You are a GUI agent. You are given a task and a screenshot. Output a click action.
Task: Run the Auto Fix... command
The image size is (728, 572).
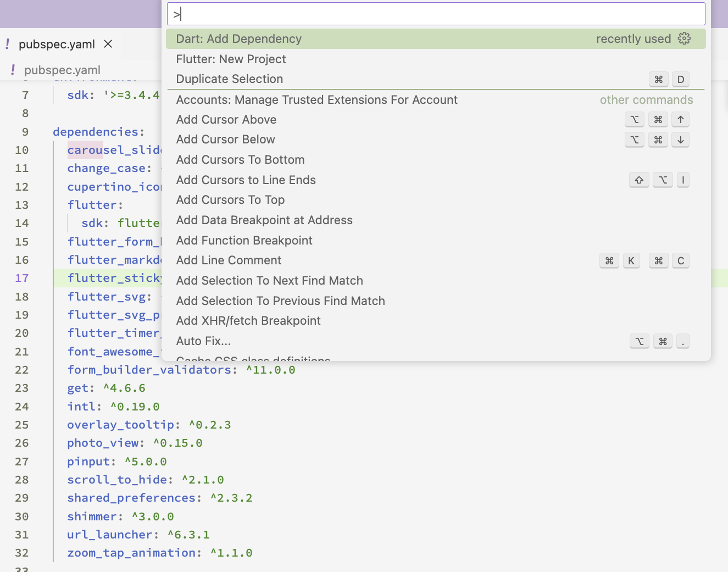[x=203, y=341]
